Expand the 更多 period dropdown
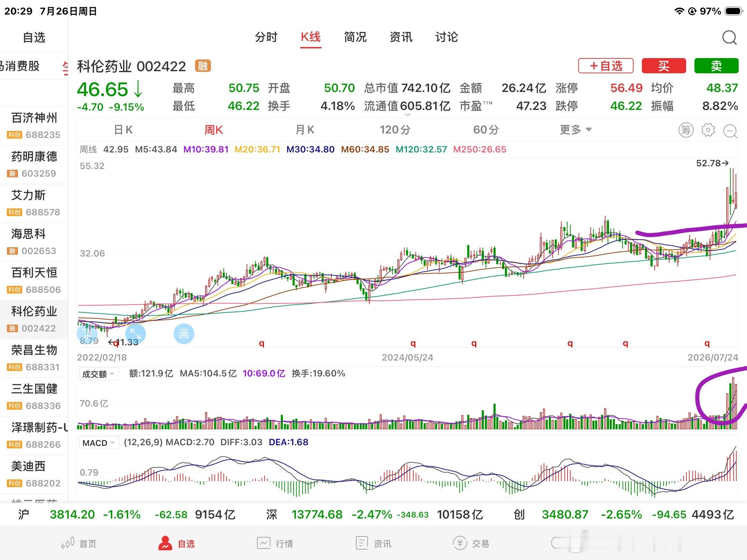 point(576,130)
